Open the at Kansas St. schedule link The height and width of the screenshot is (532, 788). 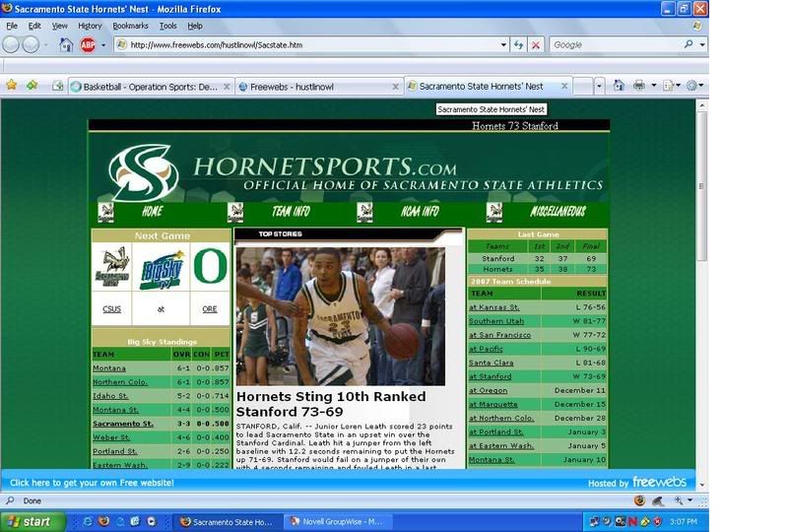[x=494, y=306]
